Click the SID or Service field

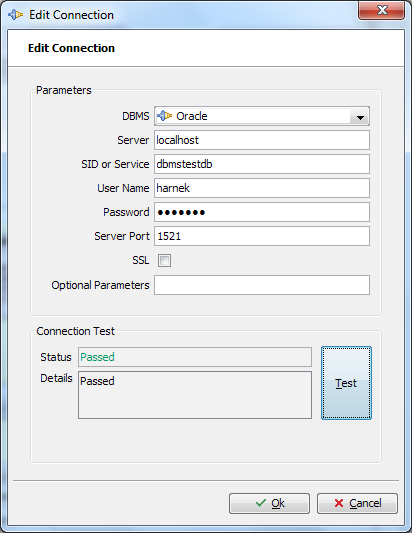click(262, 164)
